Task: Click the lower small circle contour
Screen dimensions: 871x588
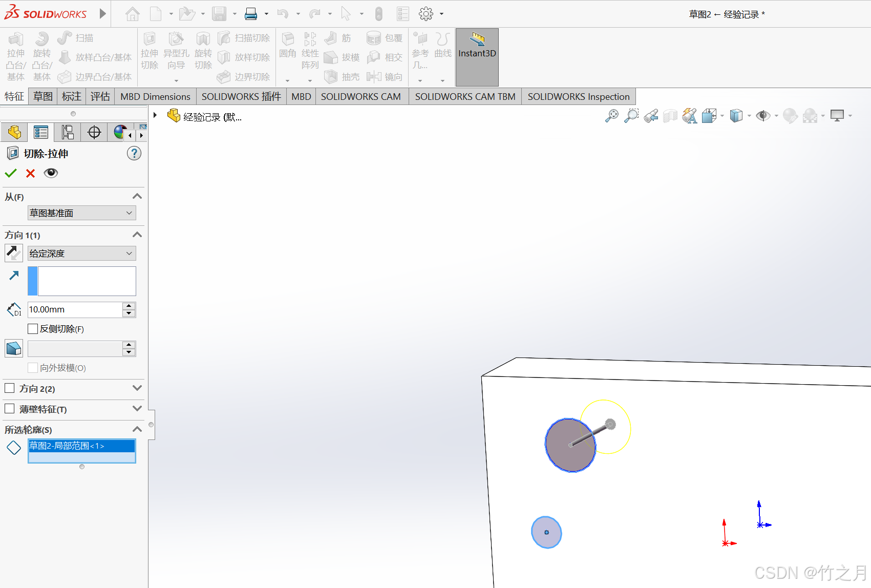Action: (546, 532)
